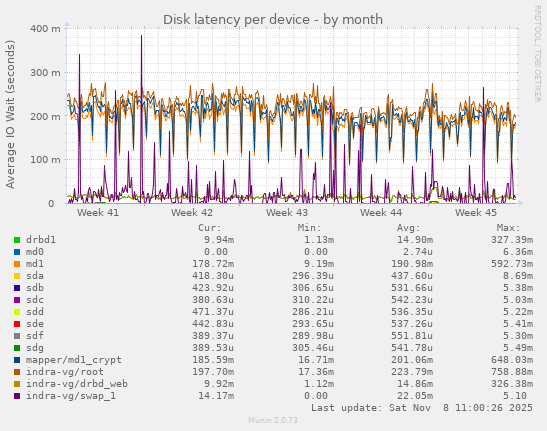Click the mapper/md1_crypt legend swatch

[x=17, y=360]
